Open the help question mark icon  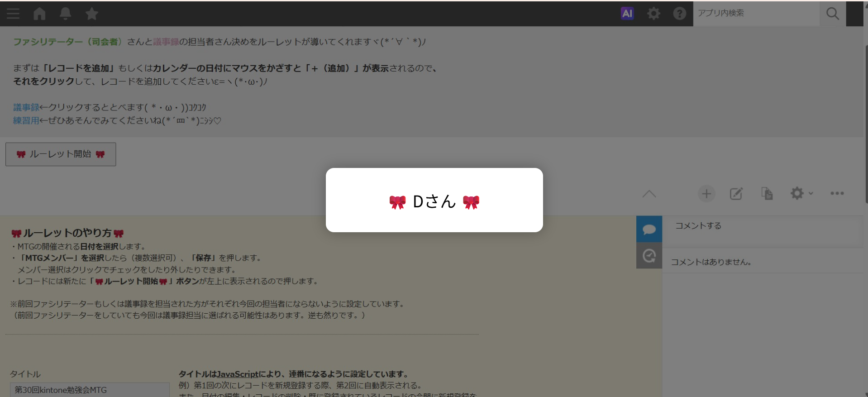[x=679, y=14]
